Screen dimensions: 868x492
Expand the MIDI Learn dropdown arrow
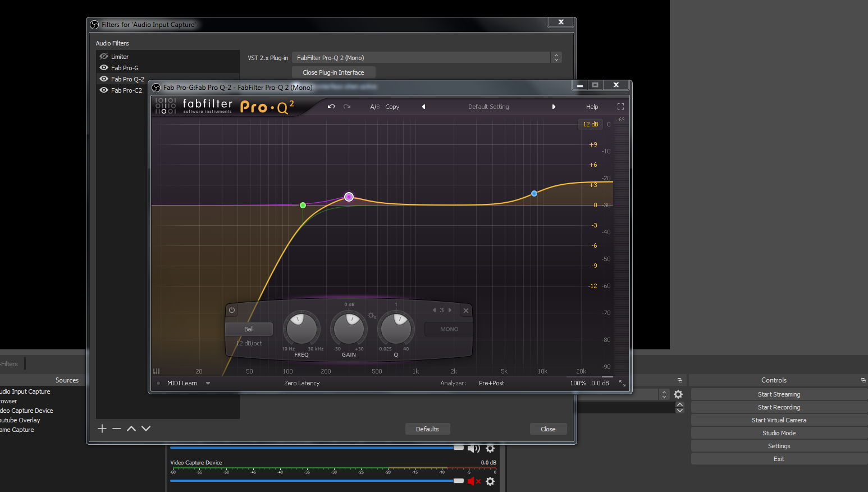tap(208, 384)
